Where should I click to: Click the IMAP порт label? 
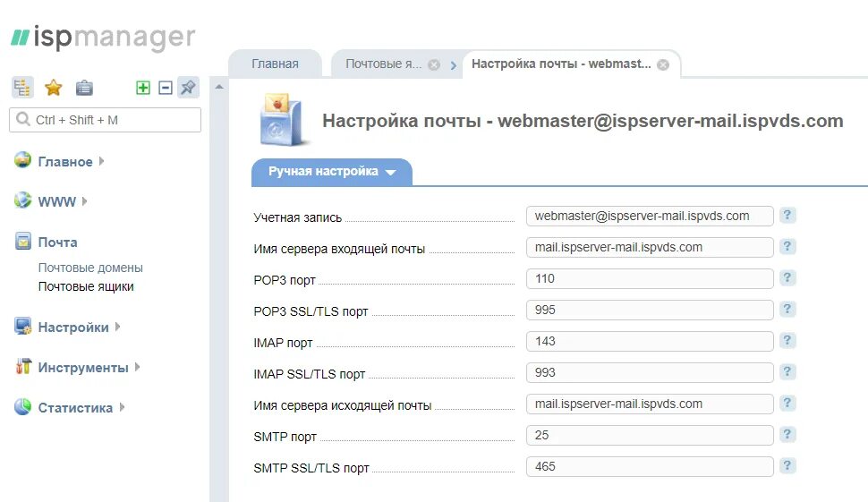tap(283, 343)
